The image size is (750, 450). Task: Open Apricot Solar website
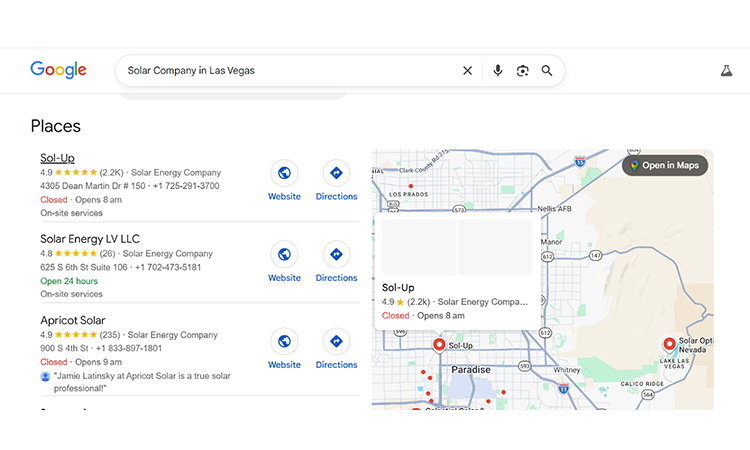(x=284, y=342)
